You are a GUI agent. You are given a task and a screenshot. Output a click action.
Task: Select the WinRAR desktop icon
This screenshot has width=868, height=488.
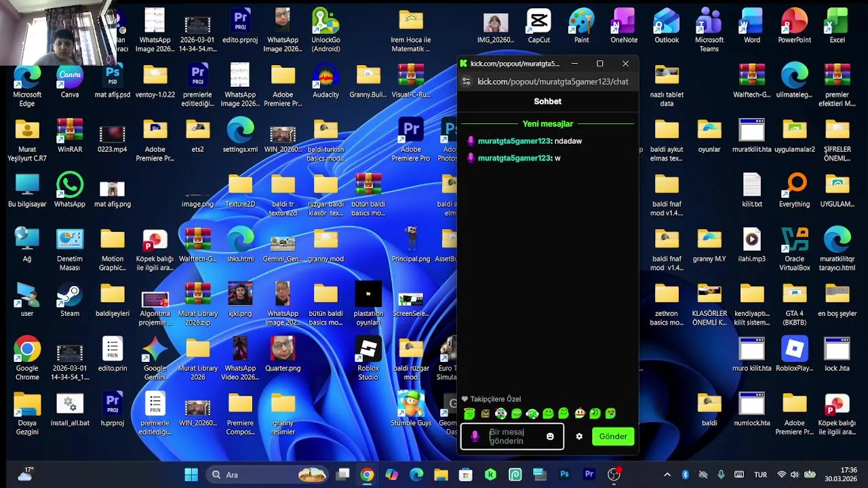click(x=70, y=136)
